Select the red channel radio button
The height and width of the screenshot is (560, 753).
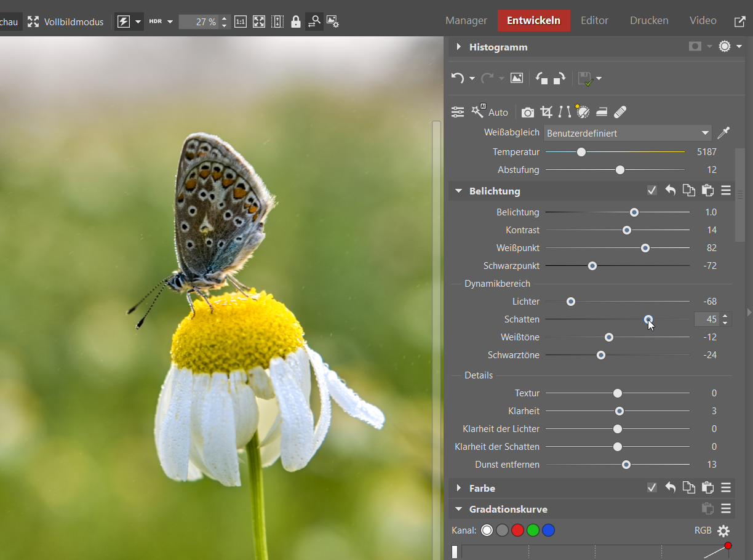[517, 530]
